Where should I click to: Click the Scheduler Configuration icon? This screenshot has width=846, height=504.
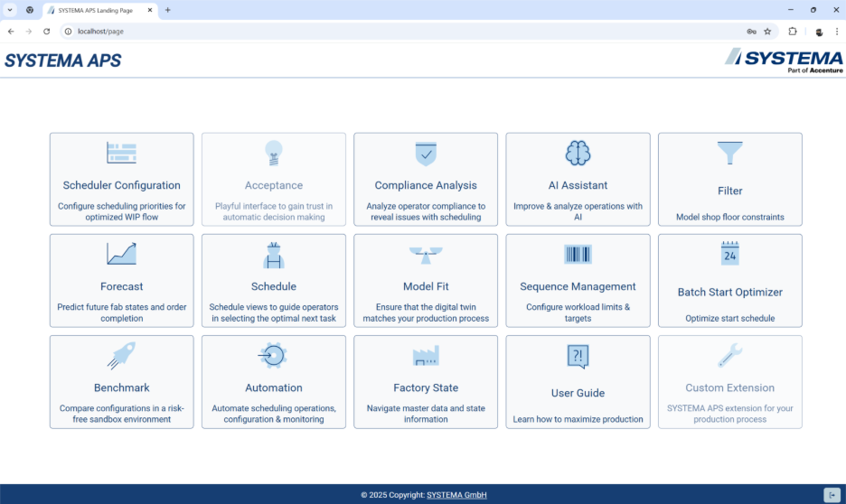coord(121,153)
